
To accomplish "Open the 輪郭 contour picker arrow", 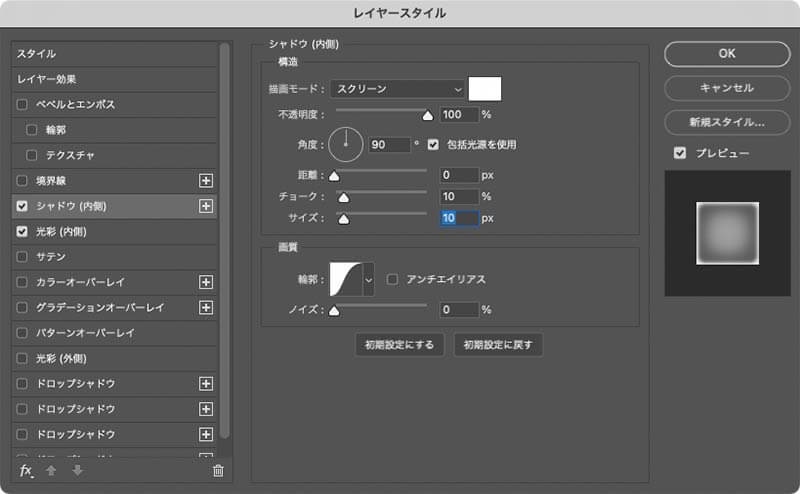I will (368, 280).
